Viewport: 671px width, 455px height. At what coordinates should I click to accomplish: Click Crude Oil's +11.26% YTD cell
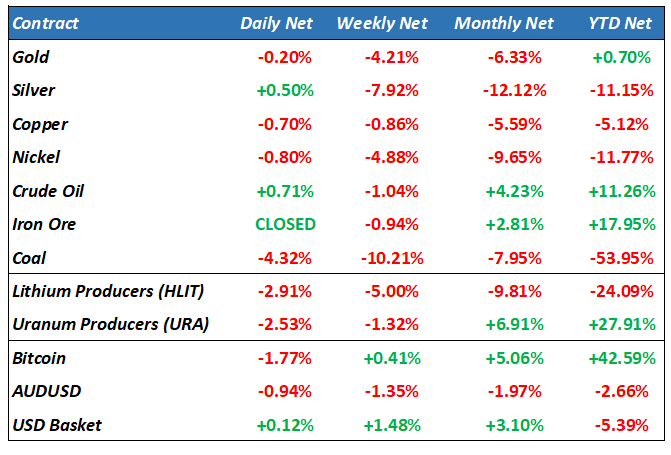(623, 191)
